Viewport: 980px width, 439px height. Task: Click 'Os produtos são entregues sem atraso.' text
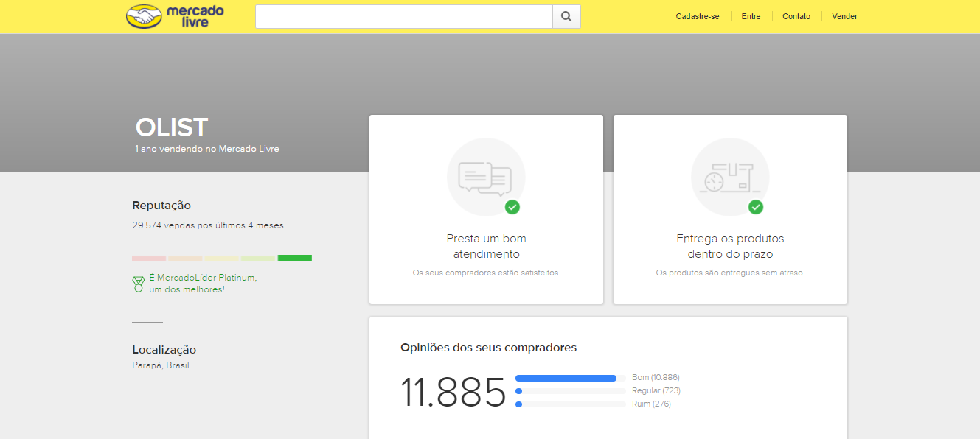tap(730, 273)
